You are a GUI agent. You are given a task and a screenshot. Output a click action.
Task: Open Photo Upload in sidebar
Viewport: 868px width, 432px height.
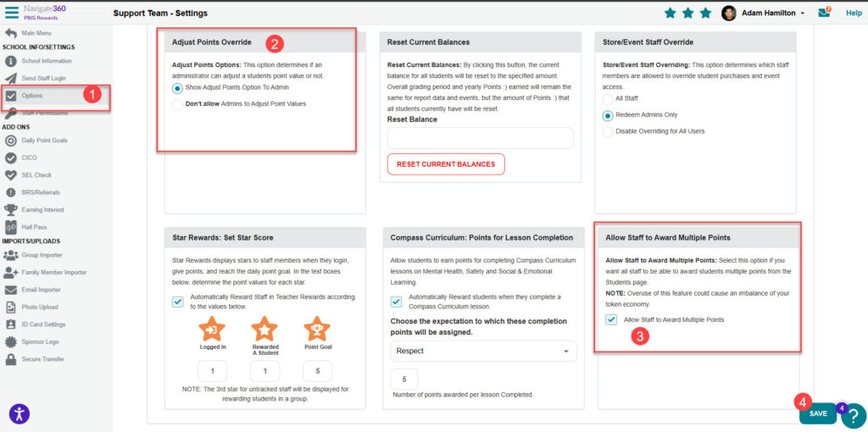coord(39,307)
